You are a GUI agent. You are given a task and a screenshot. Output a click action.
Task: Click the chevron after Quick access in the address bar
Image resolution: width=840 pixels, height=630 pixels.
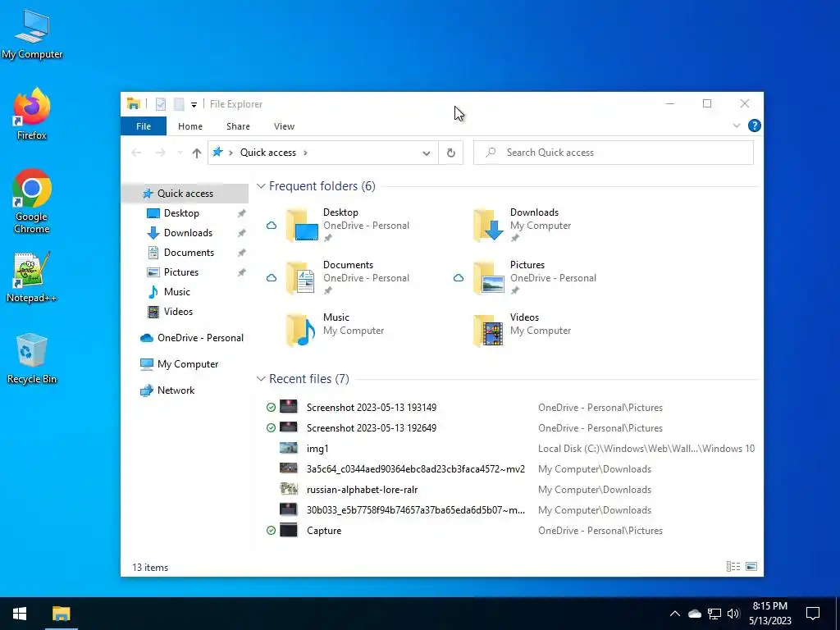[305, 153]
